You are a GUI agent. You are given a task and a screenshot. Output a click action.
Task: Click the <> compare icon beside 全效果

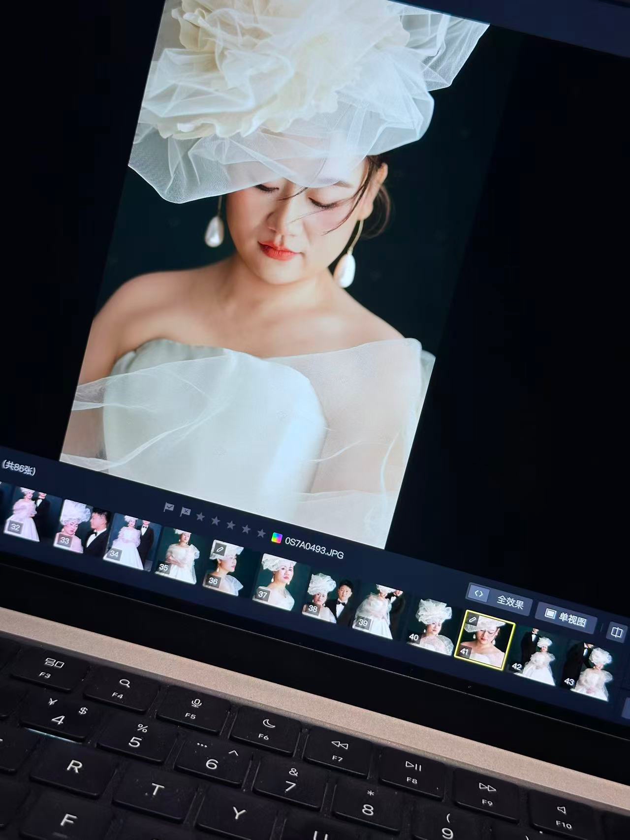pos(478,593)
